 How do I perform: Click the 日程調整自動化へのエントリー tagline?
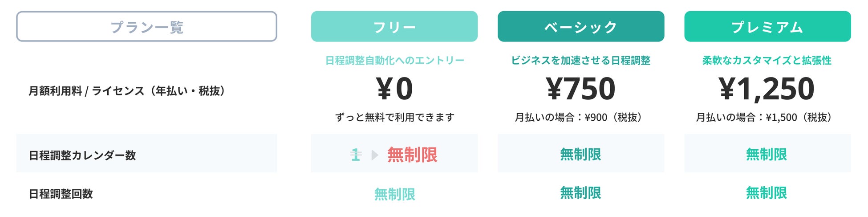point(394,61)
